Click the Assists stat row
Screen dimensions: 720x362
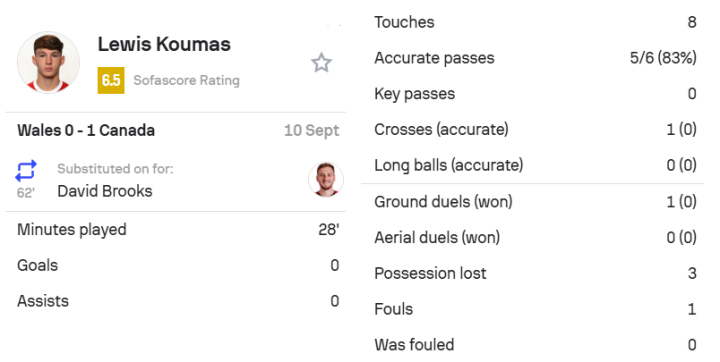(178, 301)
